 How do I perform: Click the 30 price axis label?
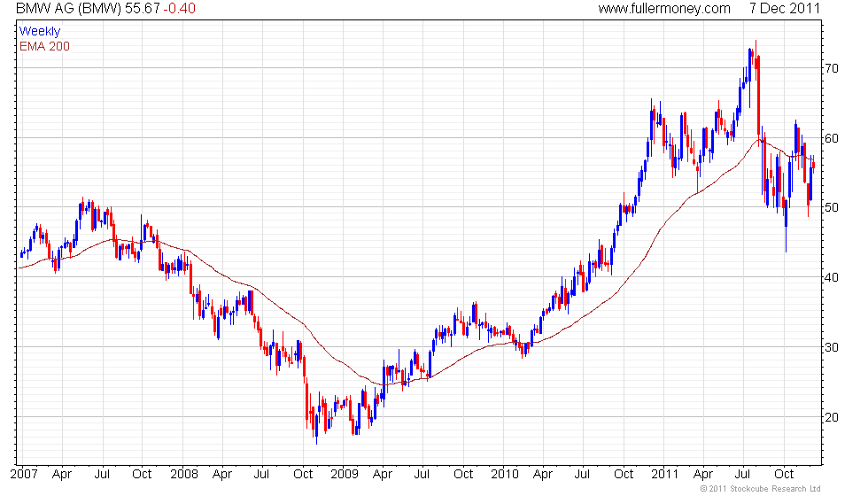point(832,347)
